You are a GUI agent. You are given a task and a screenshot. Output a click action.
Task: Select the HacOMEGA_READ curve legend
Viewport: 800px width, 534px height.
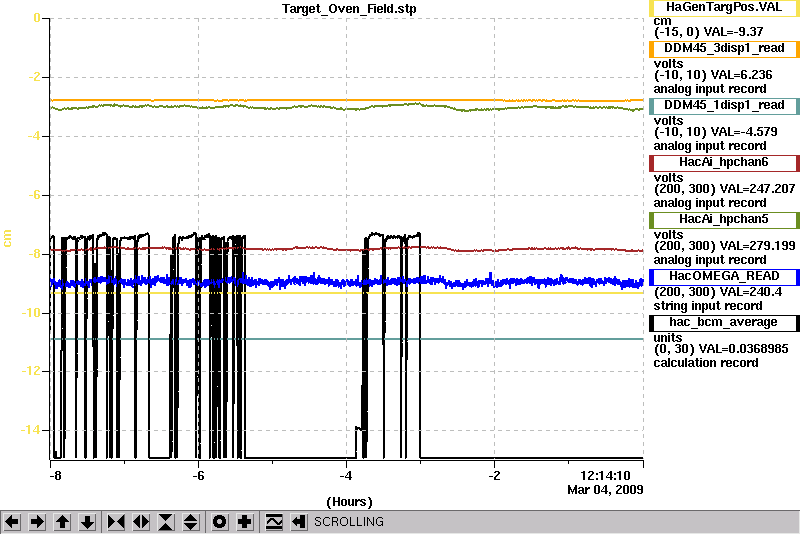click(x=724, y=276)
